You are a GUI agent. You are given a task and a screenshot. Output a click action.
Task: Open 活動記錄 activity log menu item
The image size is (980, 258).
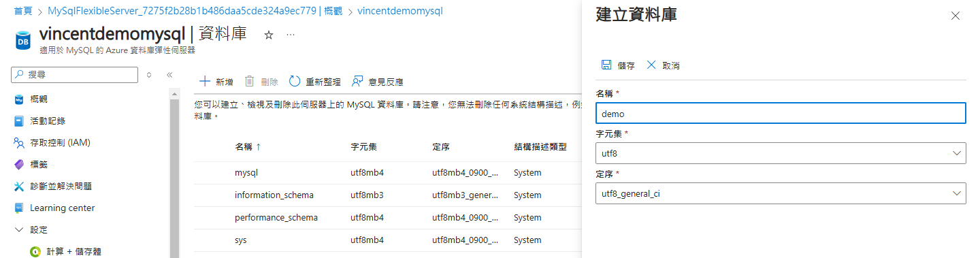[48, 121]
